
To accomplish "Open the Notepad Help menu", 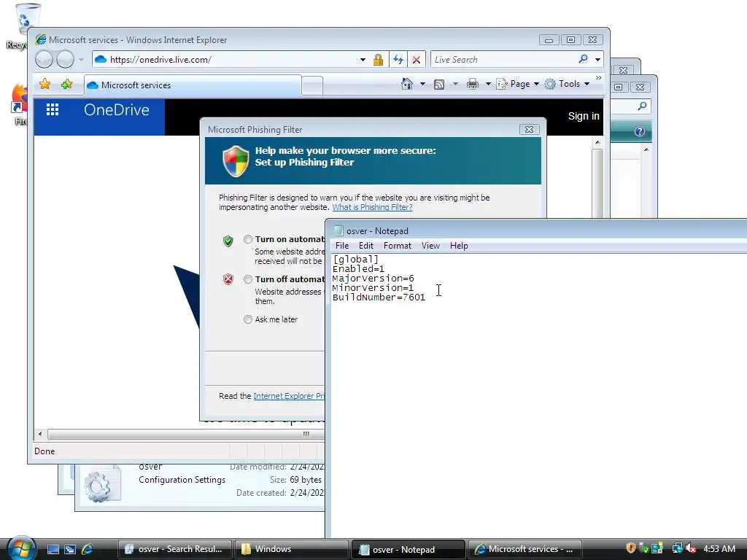I will 459,246.
